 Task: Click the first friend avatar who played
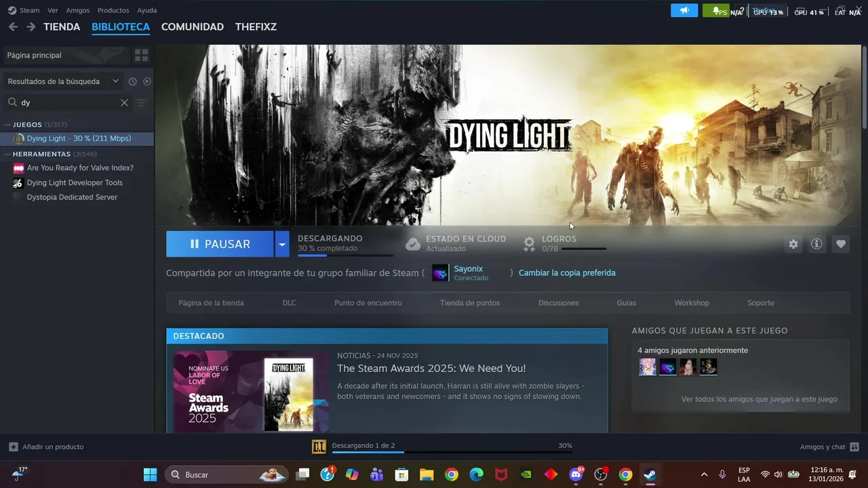click(x=648, y=367)
